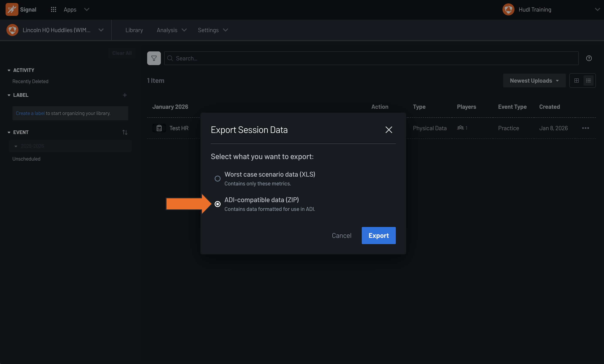Expand the Hudl Training account chevron

(597, 10)
